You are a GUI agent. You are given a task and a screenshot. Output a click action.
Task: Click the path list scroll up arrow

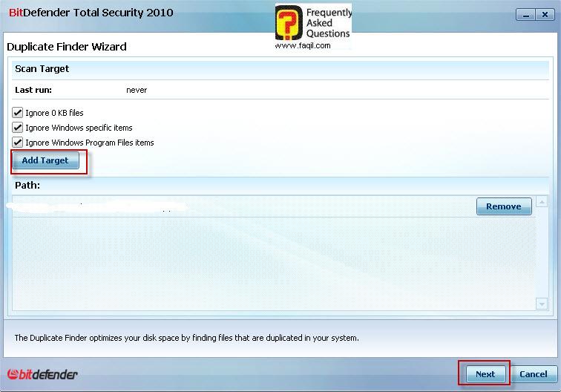click(542, 202)
